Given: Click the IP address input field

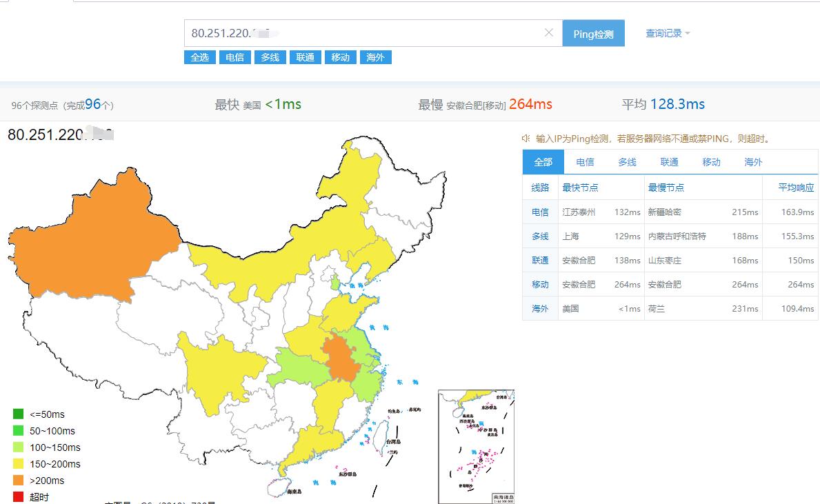Looking at the screenshot, I should 366,33.
